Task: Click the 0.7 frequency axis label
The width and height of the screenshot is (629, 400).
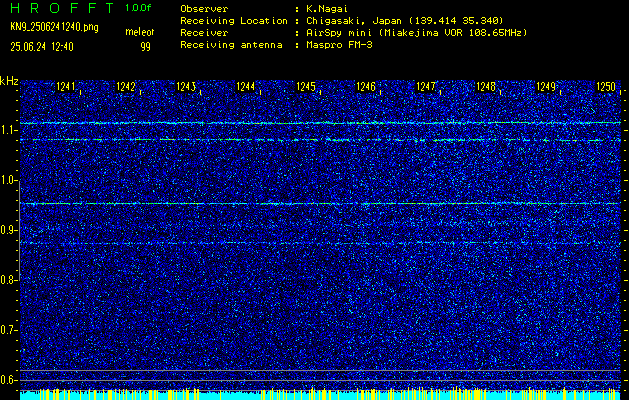Action: tap(7, 330)
